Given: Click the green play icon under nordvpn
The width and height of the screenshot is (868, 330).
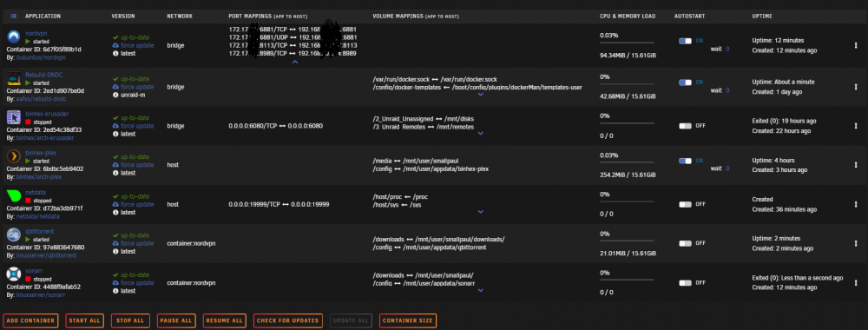Looking at the screenshot, I should tap(28, 42).
